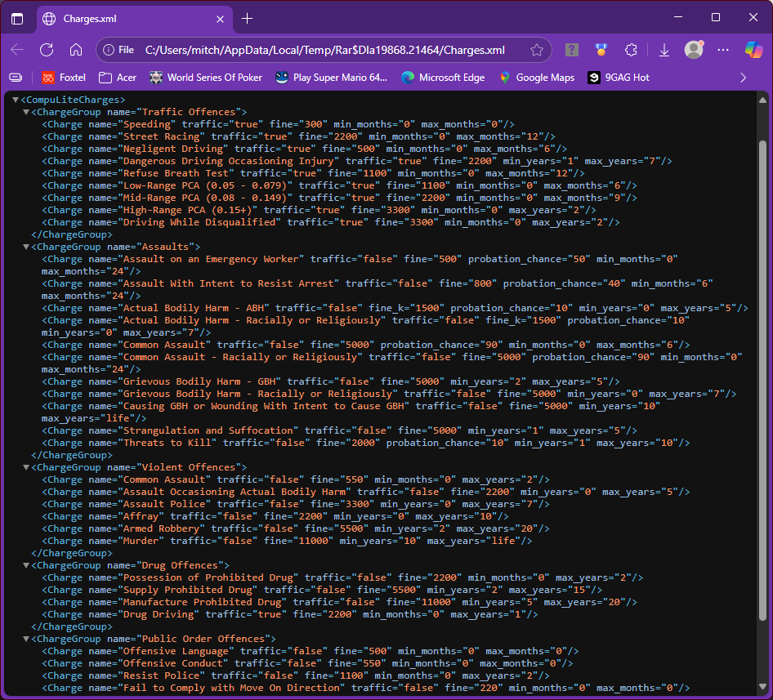Screen dimensions: 773x700
Task: Collapse the Traffic Offences ChargeGroup
Action: tap(26, 112)
